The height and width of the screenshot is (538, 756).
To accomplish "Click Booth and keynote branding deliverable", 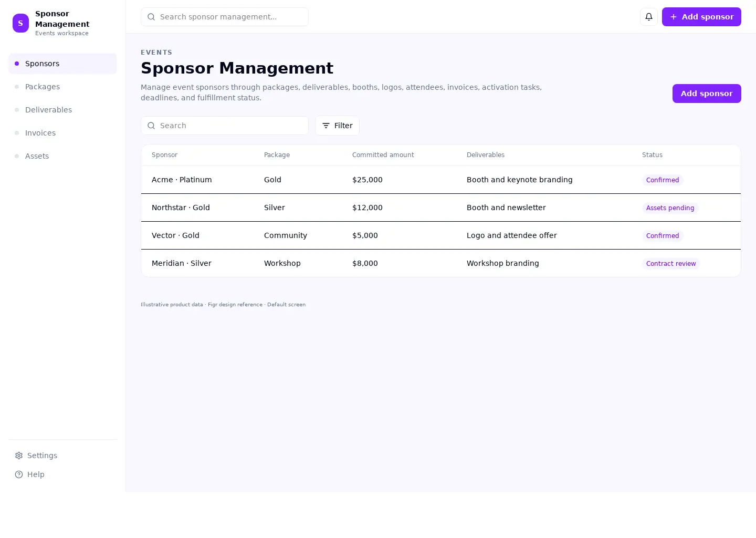I will (x=520, y=180).
